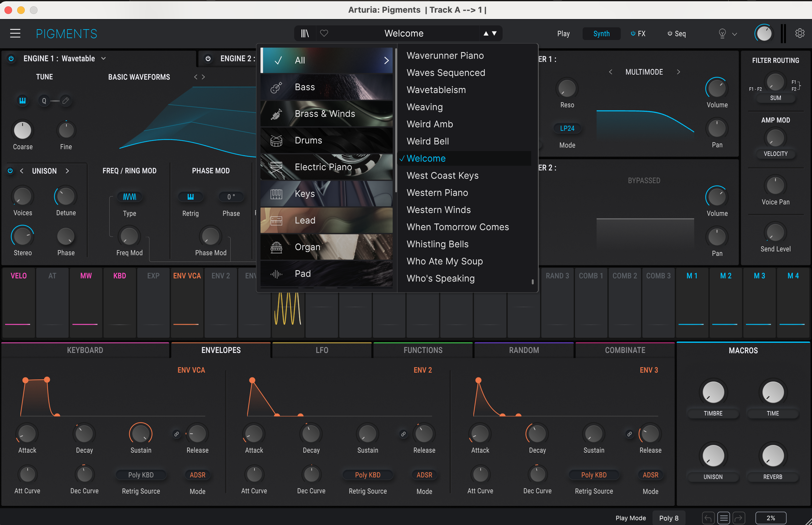Open the preset library browser icon
The image size is (812, 525).
tap(305, 33)
